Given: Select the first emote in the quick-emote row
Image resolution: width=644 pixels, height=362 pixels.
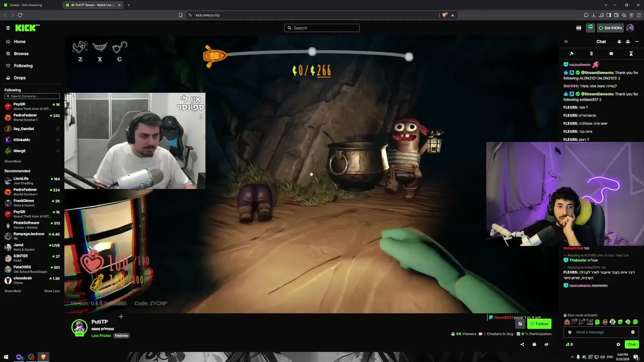Looking at the screenshot, I should 567,322.
